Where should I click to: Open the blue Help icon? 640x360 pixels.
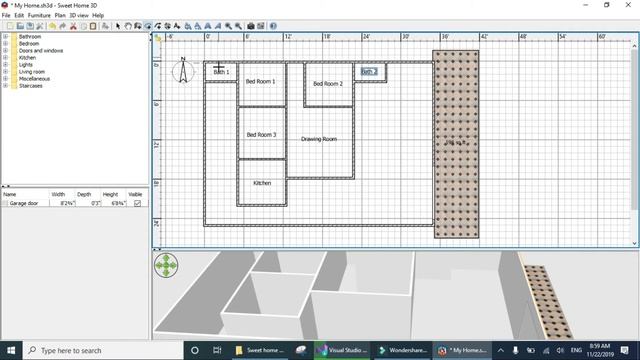(x=273, y=26)
